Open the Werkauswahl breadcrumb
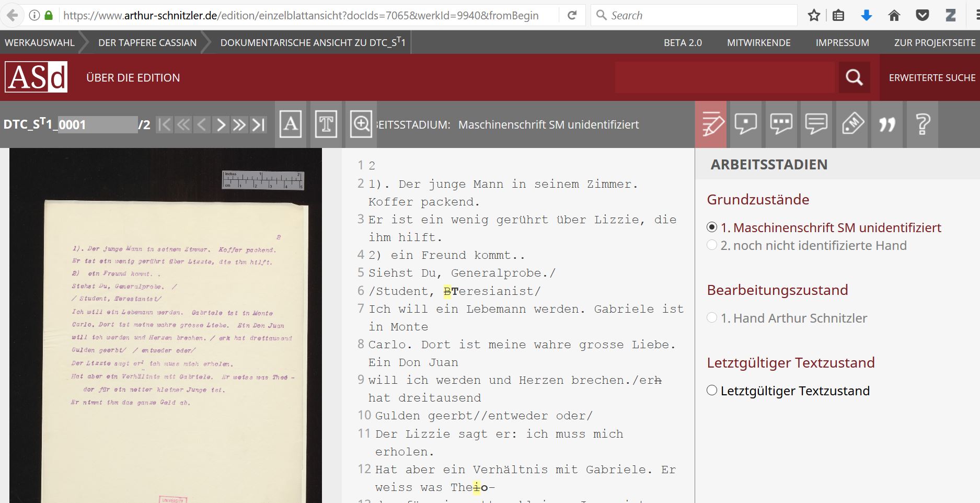This screenshot has height=503, width=980. [x=40, y=43]
